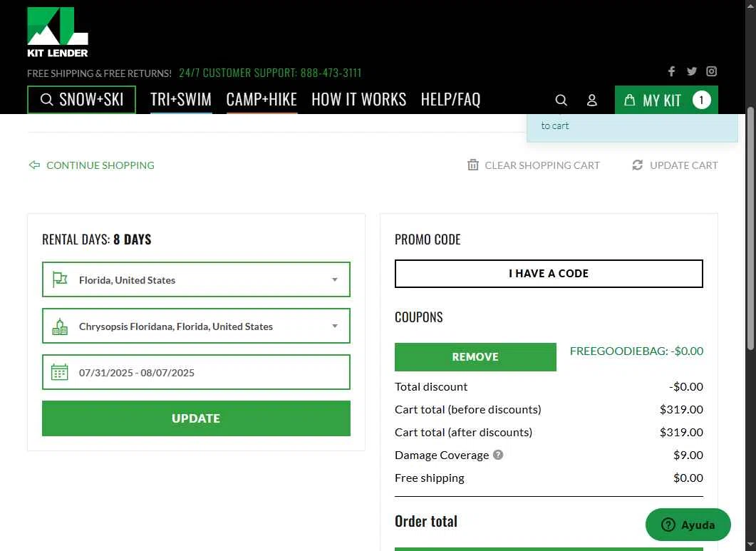Viewport: 756px width, 551px height.
Task: Call customer support number 888-473-3111
Action: click(331, 73)
